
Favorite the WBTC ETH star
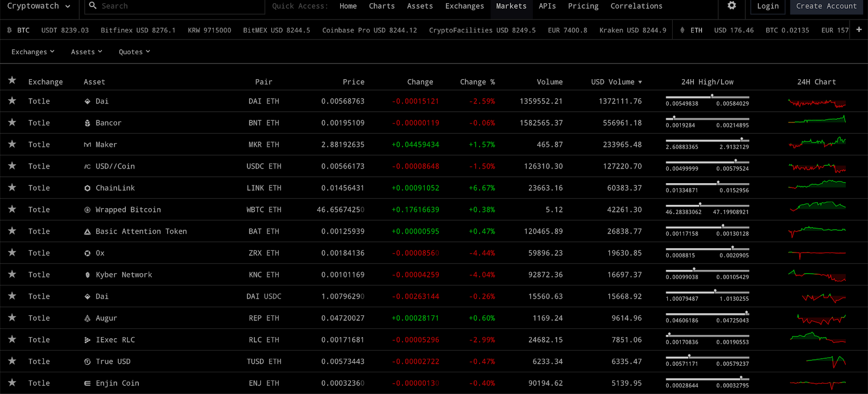pyautogui.click(x=12, y=209)
